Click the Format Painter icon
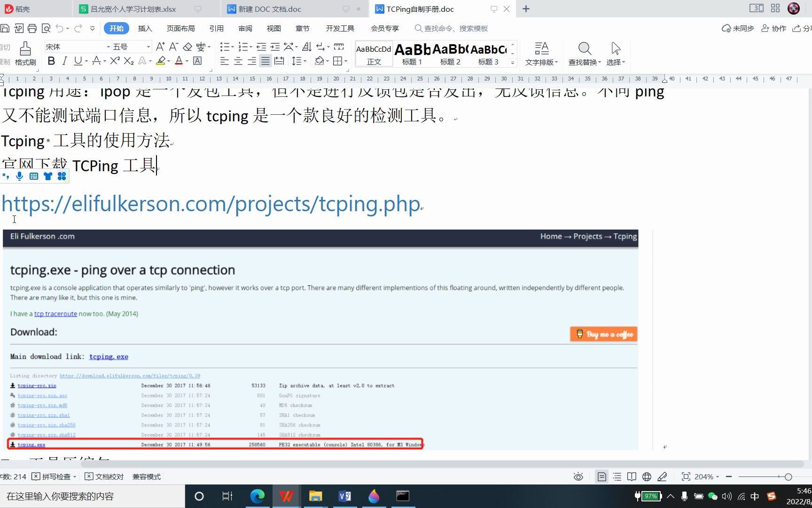812x508 pixels. click(25, 54)
